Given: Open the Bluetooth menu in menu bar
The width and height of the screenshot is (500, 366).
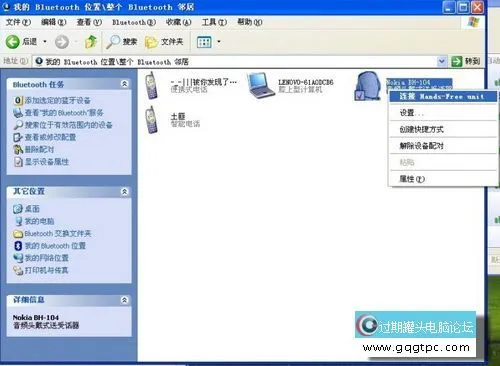Looking at the screenshot, I should point(134,22).
